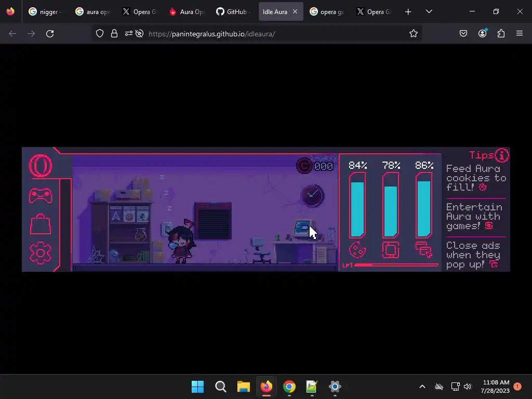Open the Save to Pocket icon

[463, 34]
